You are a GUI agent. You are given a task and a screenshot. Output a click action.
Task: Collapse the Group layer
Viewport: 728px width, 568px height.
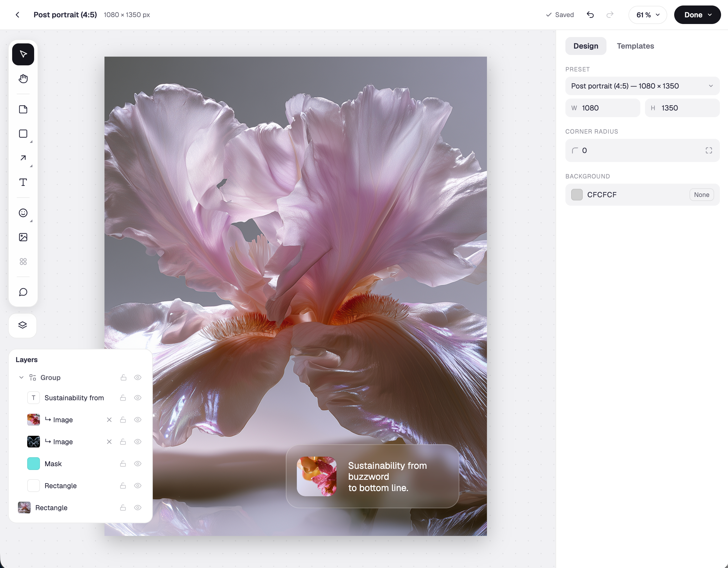coord(21,377)
